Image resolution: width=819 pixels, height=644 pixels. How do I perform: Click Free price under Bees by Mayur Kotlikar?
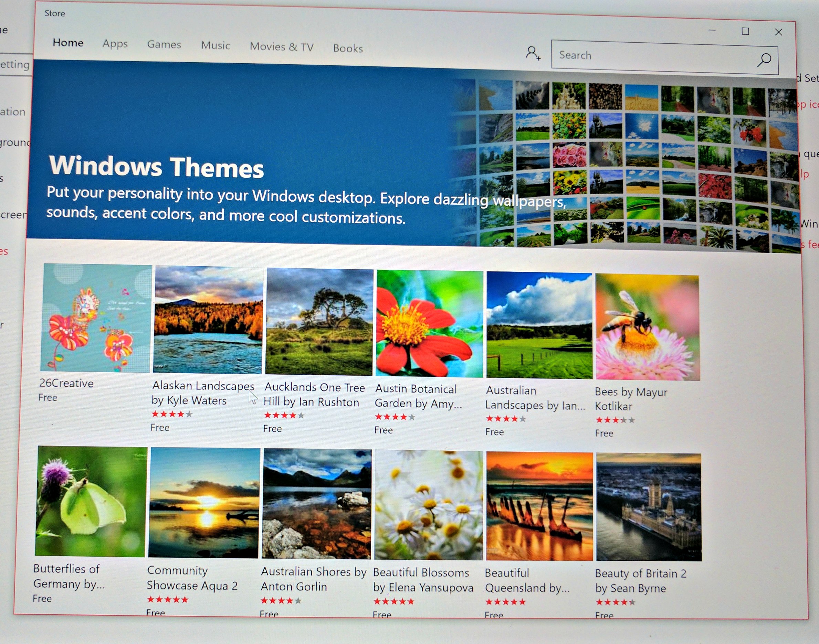coord(604,433)
